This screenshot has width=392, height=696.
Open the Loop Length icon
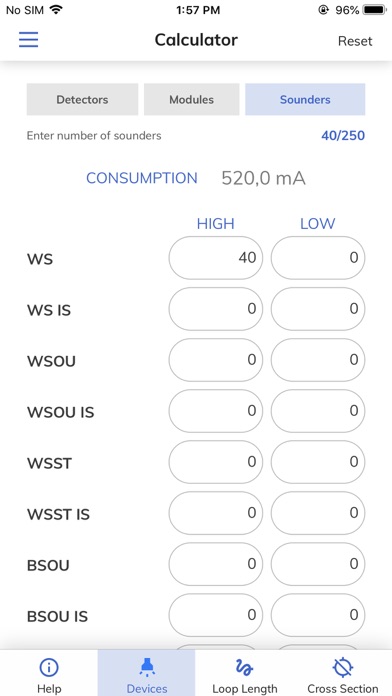pos(244,667)
